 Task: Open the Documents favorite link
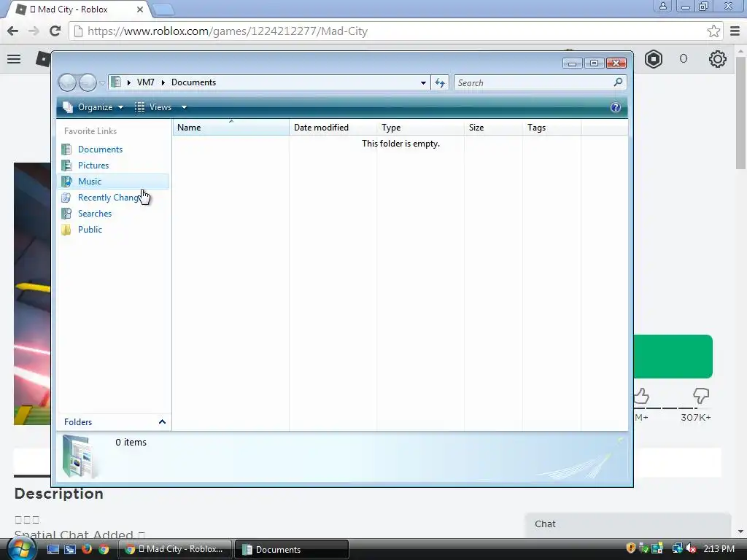(x=100, y=149)
